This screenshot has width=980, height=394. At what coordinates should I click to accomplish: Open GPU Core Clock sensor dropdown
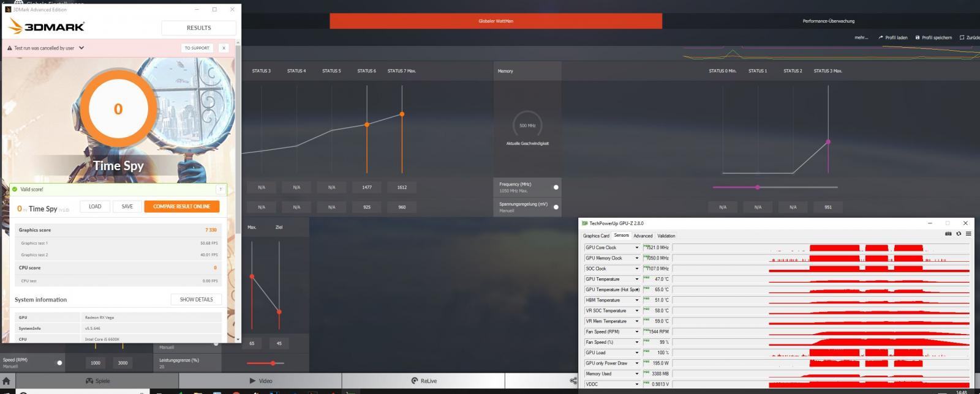click(x=637, y=248)
